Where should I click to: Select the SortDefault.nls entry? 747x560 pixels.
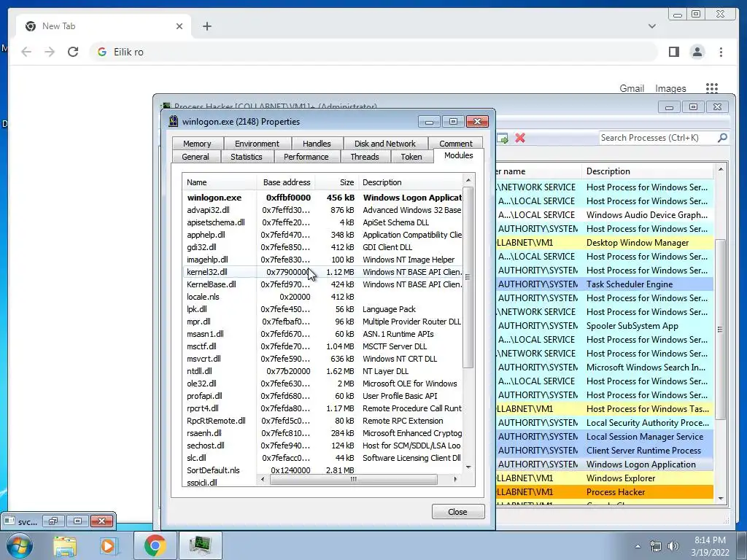322,470
